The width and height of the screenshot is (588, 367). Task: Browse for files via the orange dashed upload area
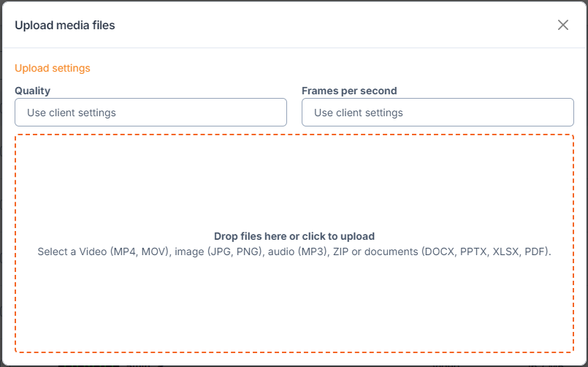point(294,243)
